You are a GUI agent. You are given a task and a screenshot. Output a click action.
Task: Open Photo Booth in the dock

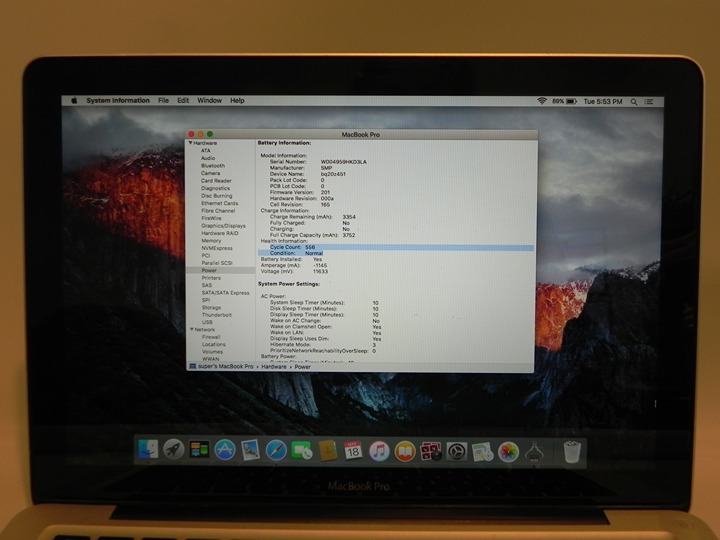[431, 451]
